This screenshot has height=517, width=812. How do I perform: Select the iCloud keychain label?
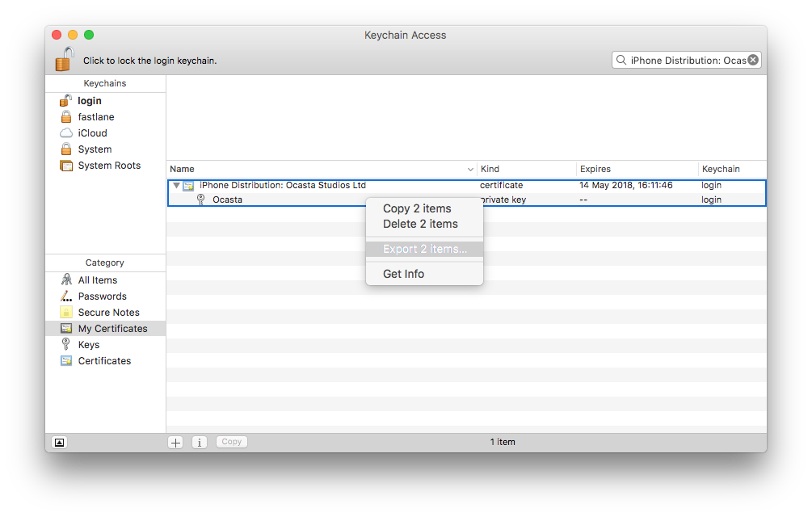[x=92, y=133]
